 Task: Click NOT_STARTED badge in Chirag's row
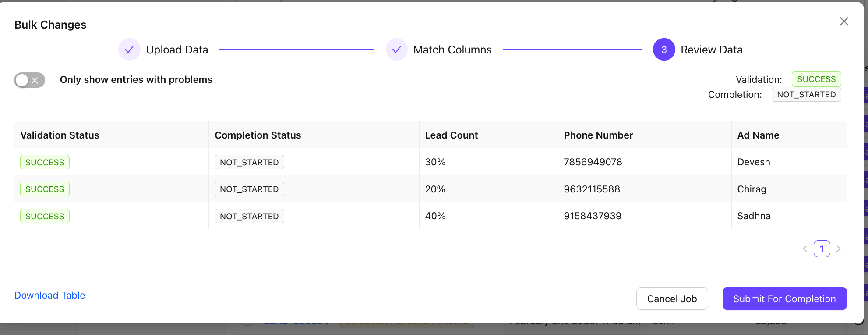point(249,189)
